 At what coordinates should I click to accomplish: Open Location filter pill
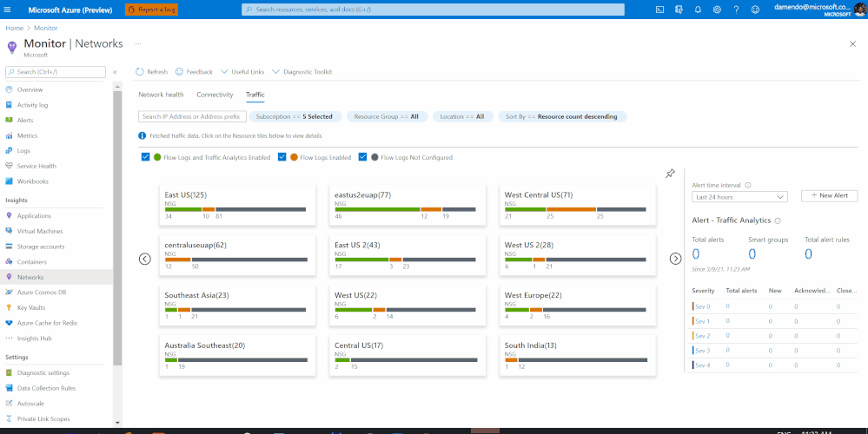(x=462, y=116)
